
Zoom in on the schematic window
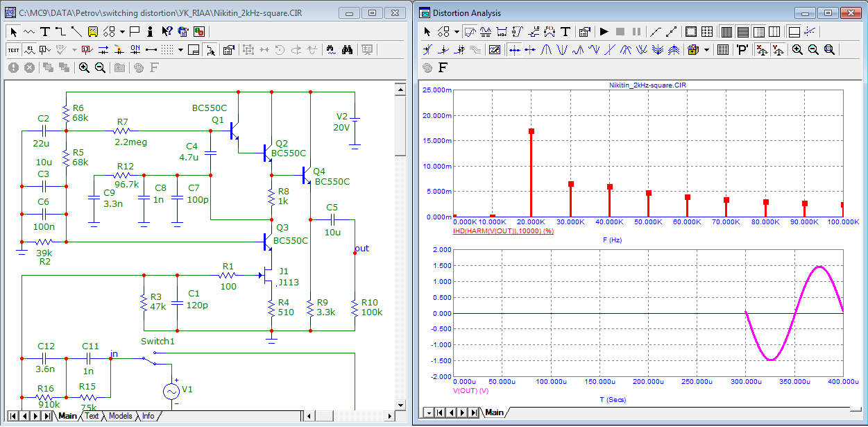pyautogui.click(x=84, y=67)
